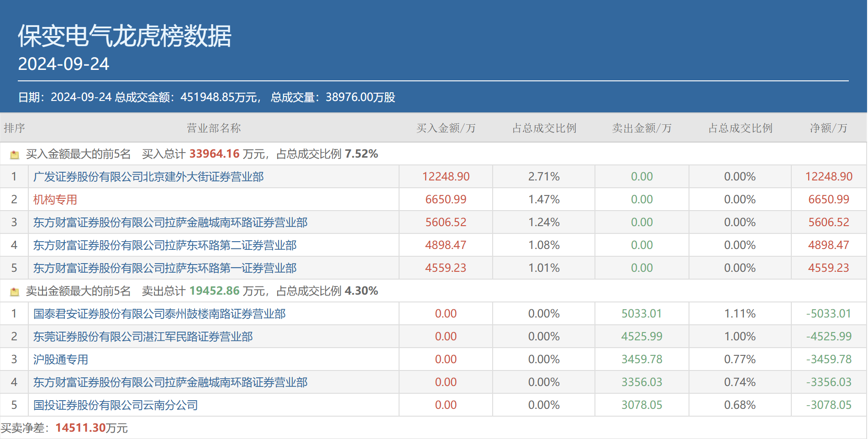Open 东方财富拉萨东环路第一证券营业部 link
868x439 pixels.
pos(165,268)
